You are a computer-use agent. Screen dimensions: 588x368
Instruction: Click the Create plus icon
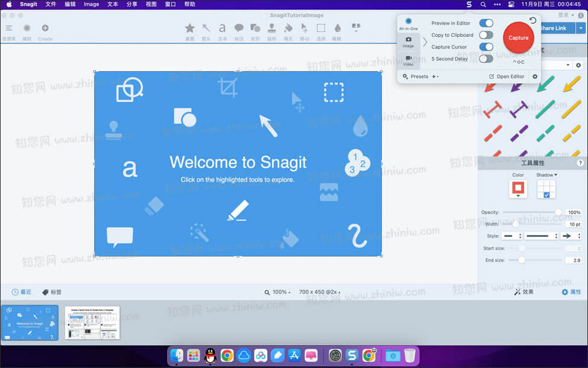[x=45, y=28]
